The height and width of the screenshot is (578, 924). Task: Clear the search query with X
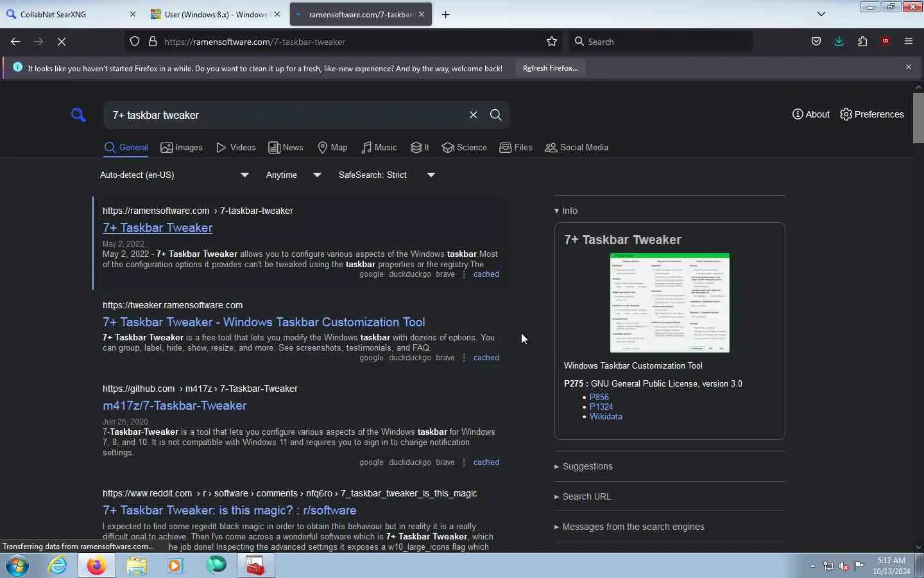click(474, 115)
